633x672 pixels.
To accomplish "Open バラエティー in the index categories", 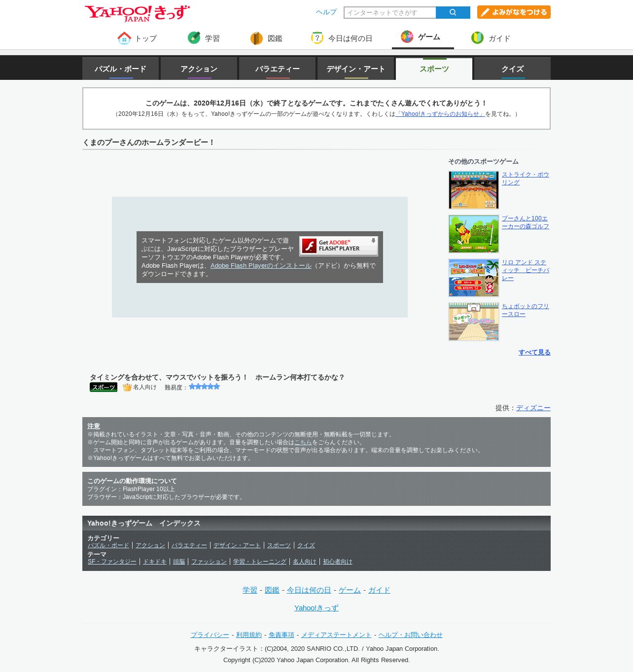I will 189,545.
